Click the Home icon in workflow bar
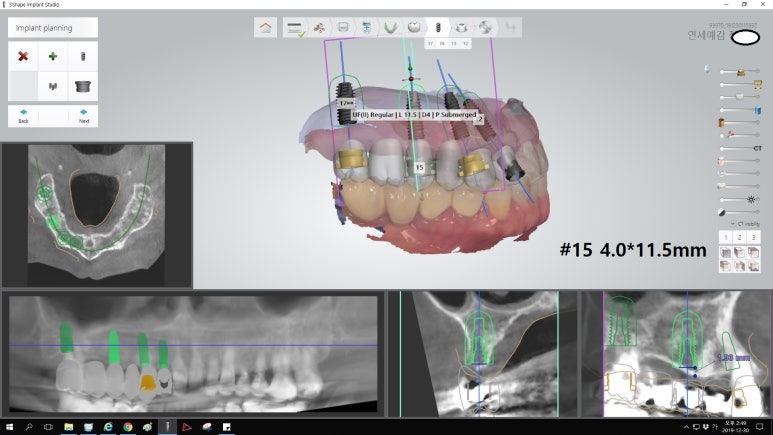The height and width of the screenshot is (435, 773). coord(265,28)
